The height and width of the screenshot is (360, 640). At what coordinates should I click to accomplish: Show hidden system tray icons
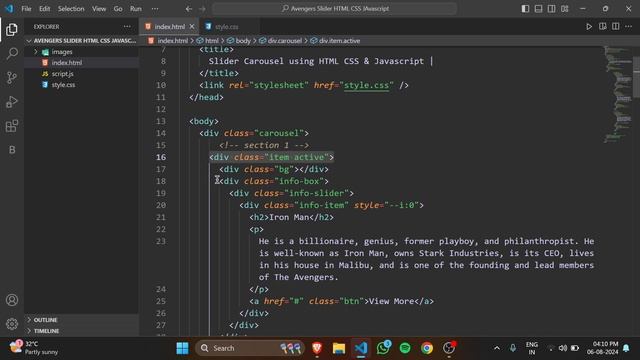[497, 348]
